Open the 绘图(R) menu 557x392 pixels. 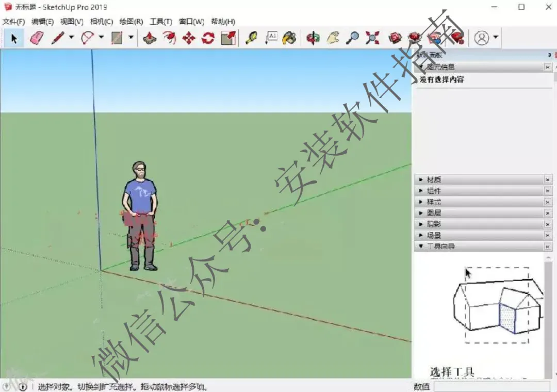click(131, 22)
